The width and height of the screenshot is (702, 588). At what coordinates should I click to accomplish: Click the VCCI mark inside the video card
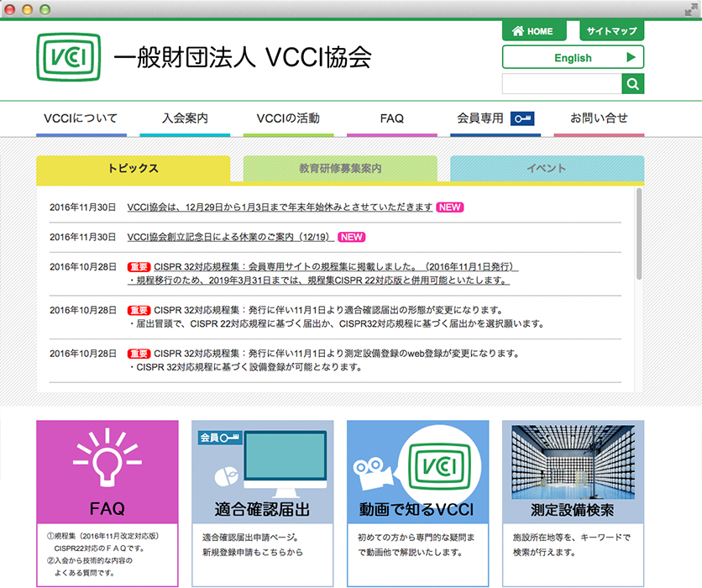coord(440,466)
